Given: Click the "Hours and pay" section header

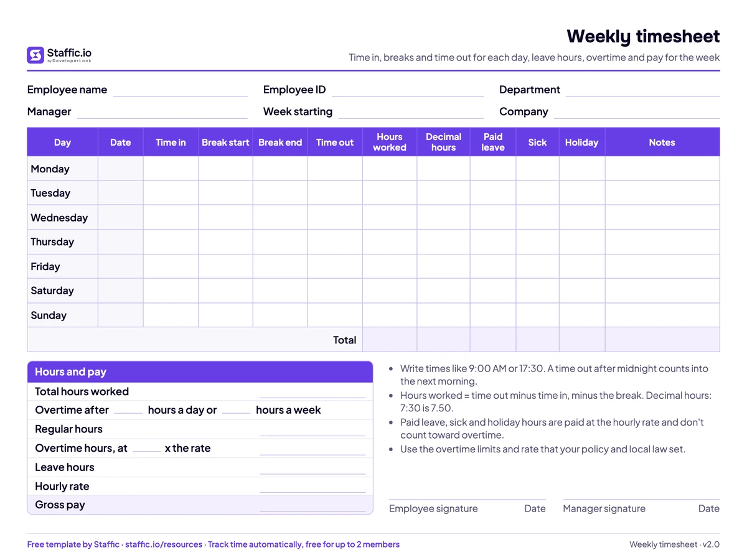Looking at the screenshot, I should point(200,372).
